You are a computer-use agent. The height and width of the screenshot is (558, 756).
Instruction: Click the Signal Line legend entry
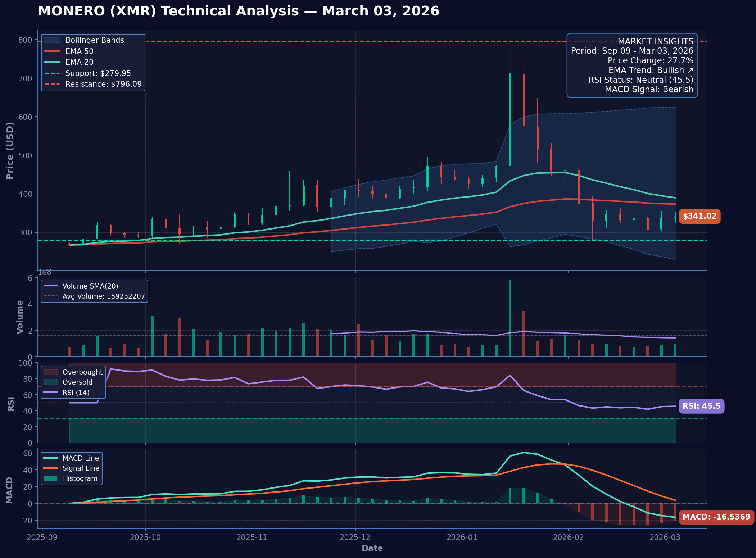(81, 468)
